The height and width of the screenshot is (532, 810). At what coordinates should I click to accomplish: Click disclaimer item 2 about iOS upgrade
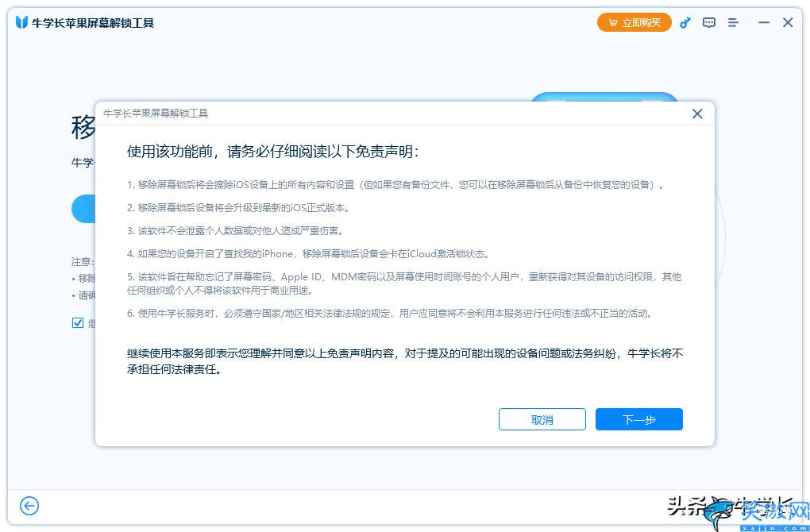[x=239, y=207]
